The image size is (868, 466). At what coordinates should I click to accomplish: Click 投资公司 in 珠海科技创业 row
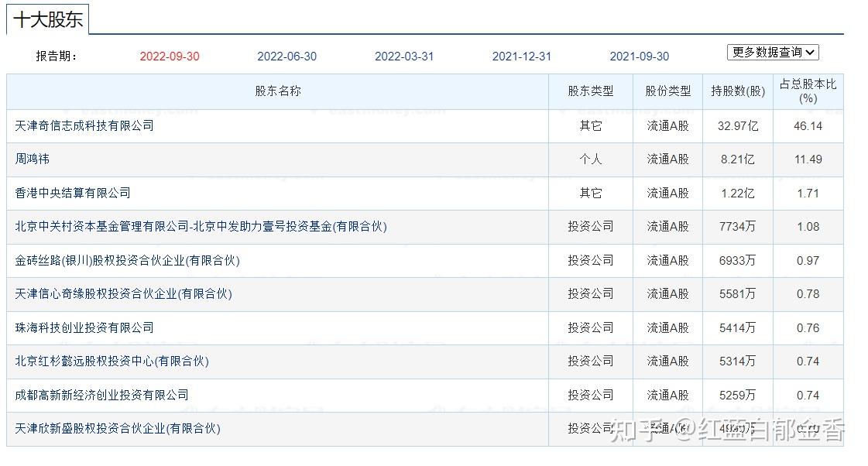pyautogui.click(x=591, y=327)
